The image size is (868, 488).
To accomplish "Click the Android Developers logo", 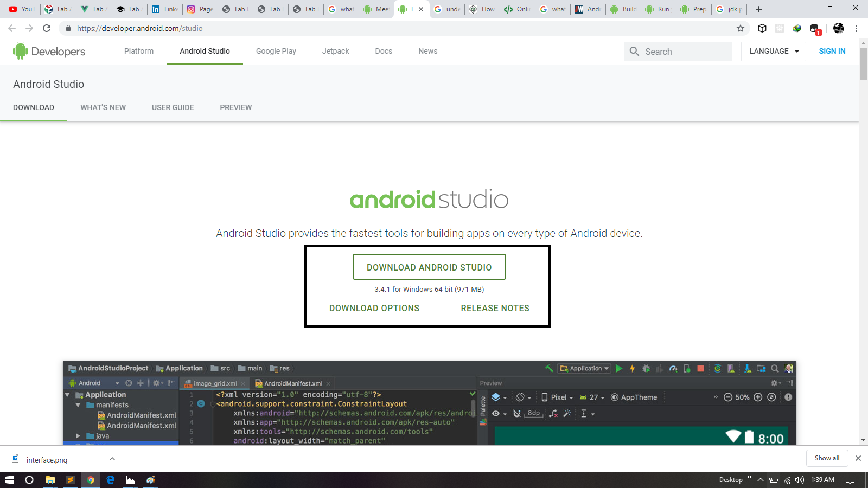I will pyautogui.click(x=49, y=52).
